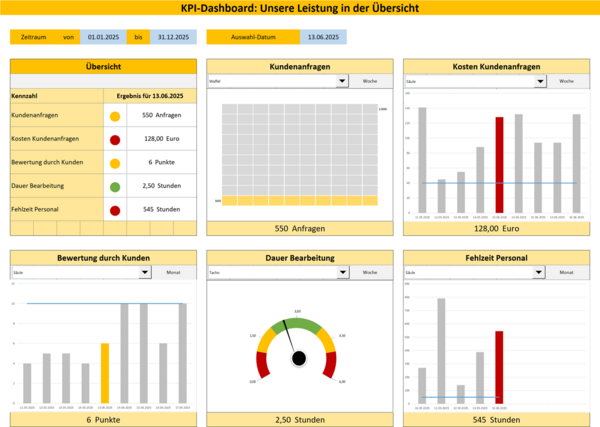Open the Tacho dropdown in Dauer Bearbeitung
600x427 pixels.
tap(342, 272)
